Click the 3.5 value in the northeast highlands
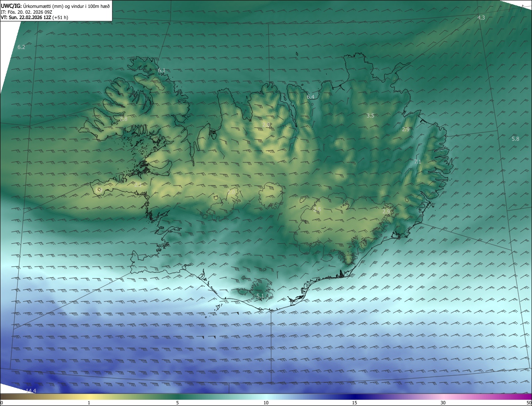 click(x=370, y=116)
